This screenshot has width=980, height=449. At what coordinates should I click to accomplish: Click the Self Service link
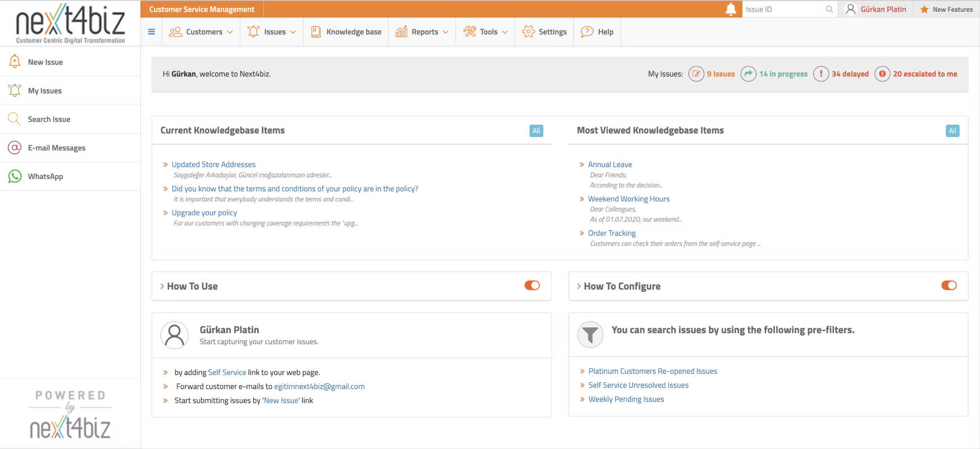click(x=227, y=372)
